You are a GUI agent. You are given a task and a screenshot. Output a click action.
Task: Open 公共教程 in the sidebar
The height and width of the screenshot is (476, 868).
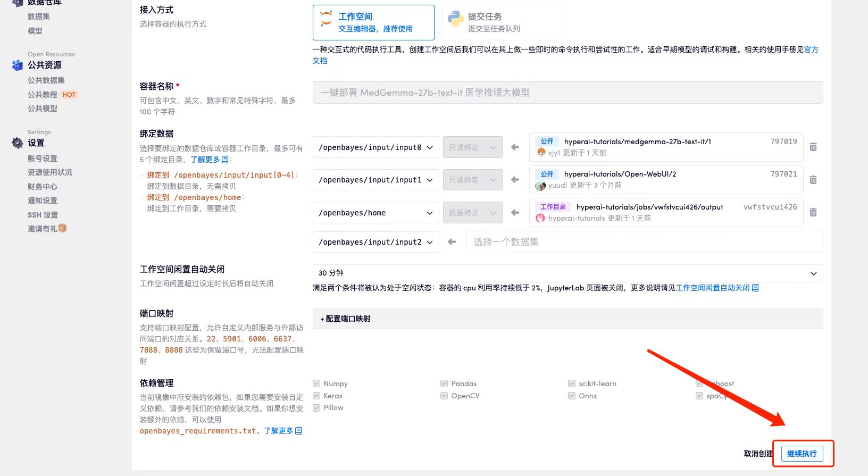click(x=43, y=95)
